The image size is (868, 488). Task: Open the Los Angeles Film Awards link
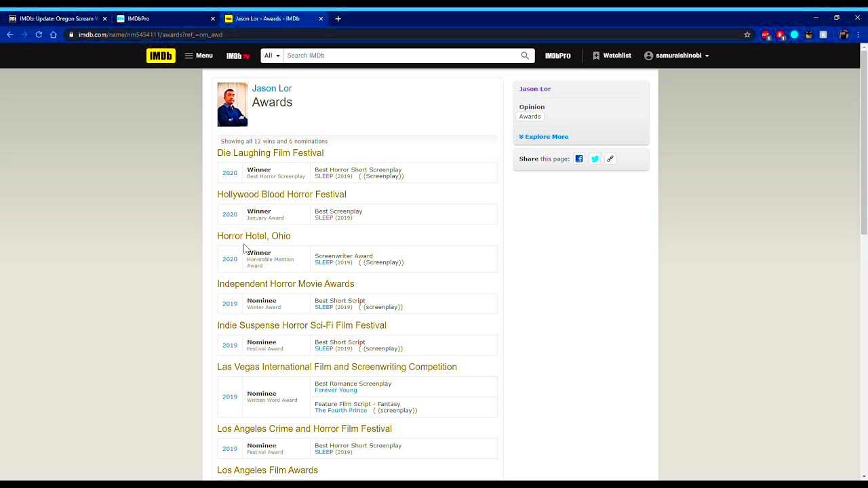(x=267, y=470)
